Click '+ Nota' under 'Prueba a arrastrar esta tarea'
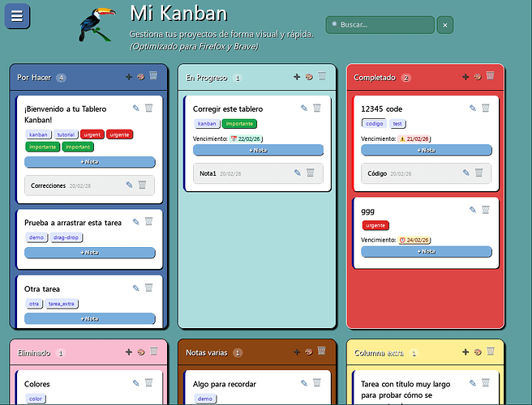This screenshot has height=405, width=532. click(x=89, y=253)
